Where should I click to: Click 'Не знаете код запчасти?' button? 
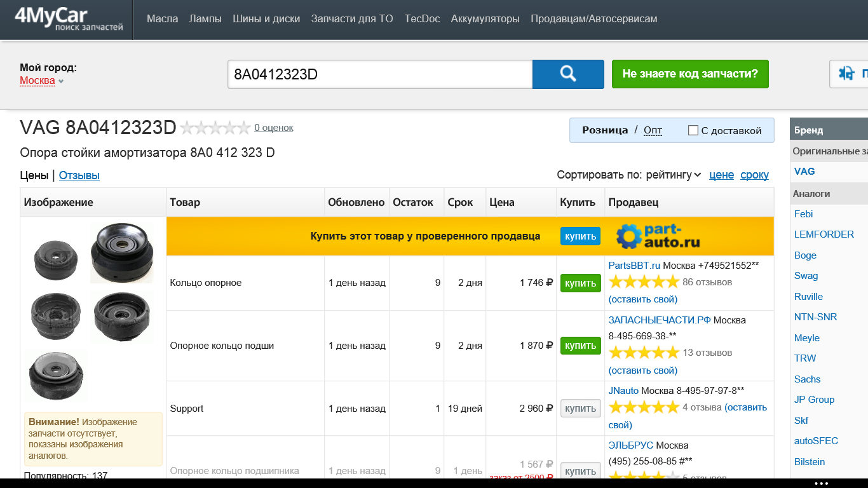pyautogui.click(x=690, y=74)
